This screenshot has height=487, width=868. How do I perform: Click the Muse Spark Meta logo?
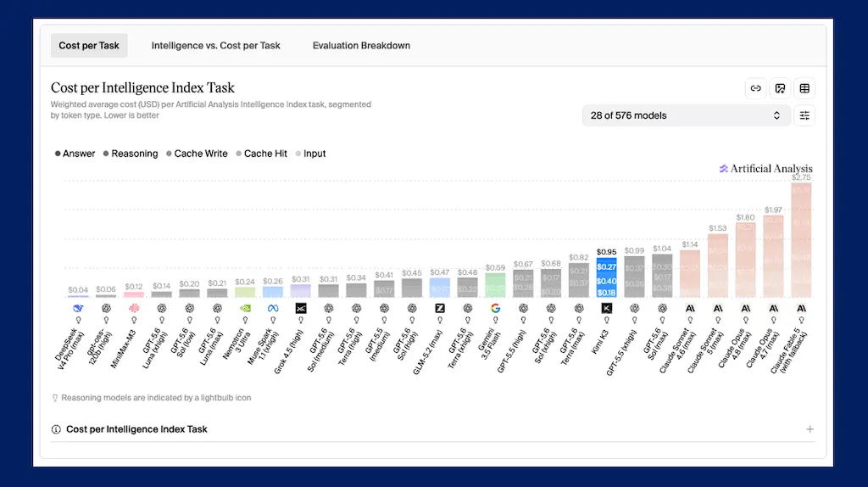[273, 308]
